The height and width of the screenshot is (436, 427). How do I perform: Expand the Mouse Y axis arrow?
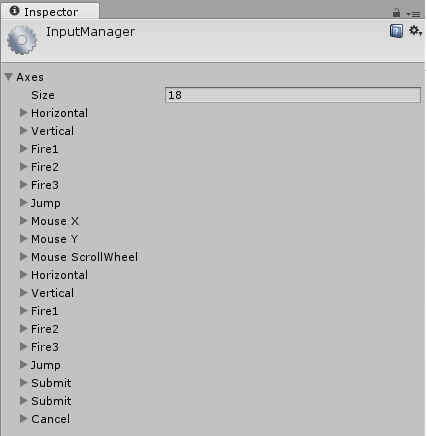23,239
